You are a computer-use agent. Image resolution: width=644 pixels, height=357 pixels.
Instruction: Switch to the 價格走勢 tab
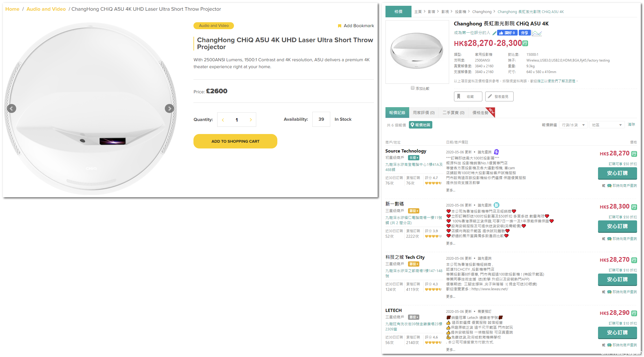480,113
